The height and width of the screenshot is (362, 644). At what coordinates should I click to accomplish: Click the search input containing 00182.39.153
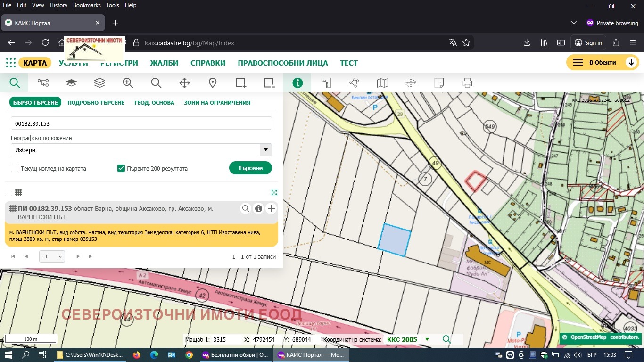(x=141, y=123)
